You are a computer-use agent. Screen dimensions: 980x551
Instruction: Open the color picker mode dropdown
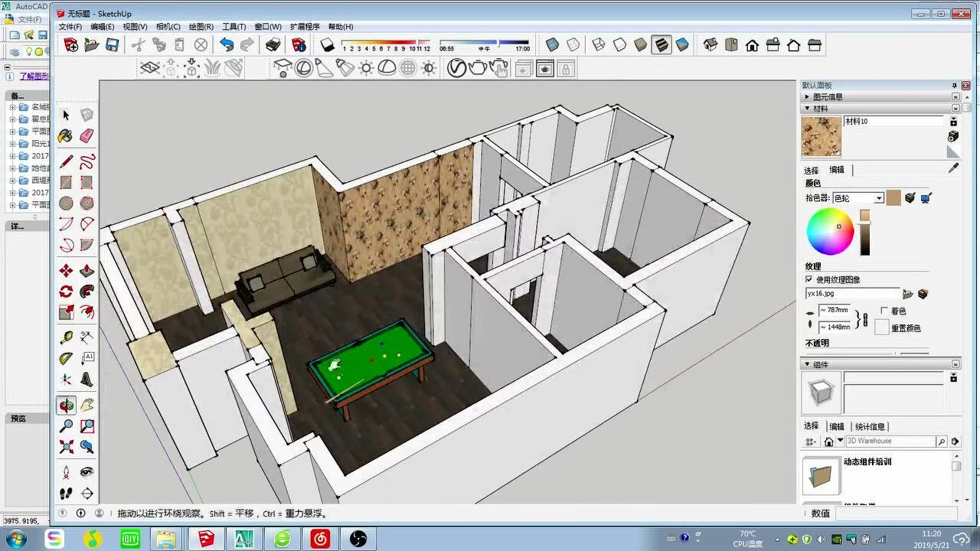879,198
